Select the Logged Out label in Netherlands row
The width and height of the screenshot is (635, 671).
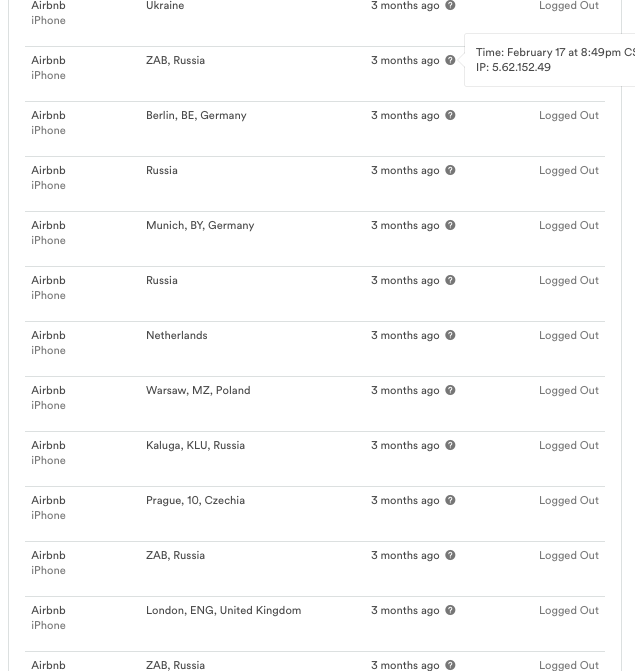(x=568, y=336)
